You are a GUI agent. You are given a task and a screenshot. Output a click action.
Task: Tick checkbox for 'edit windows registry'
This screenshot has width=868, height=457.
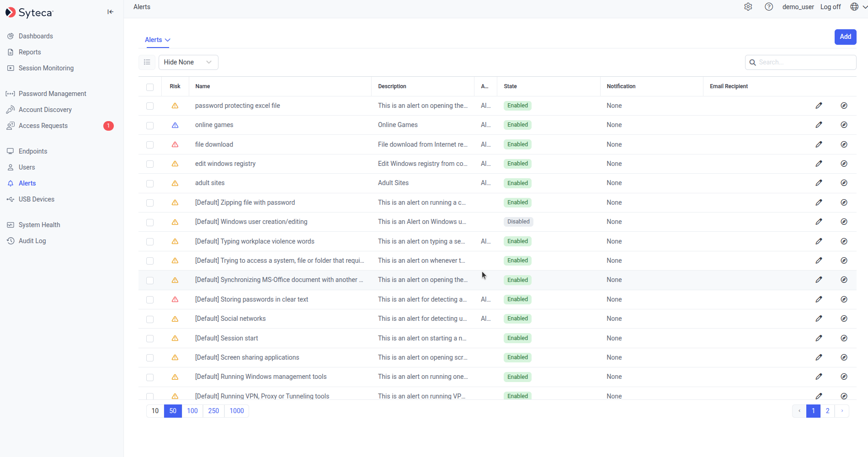[150, 164]
